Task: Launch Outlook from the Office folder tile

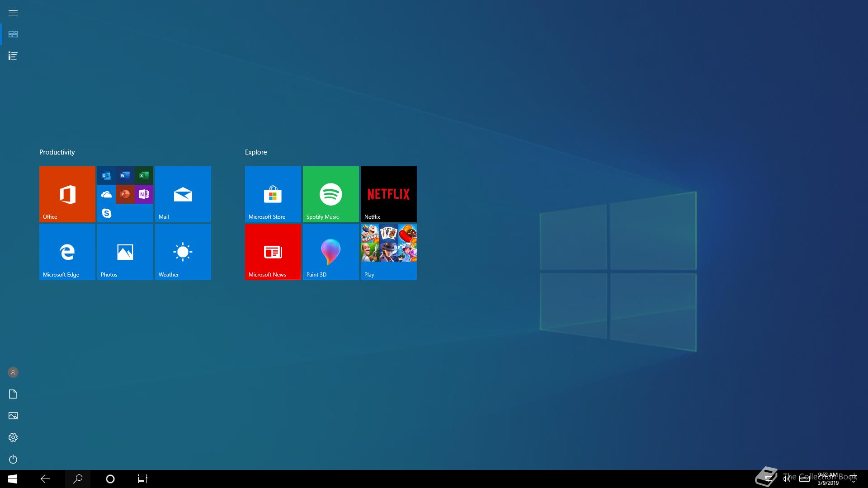Action: pos(106,175)
